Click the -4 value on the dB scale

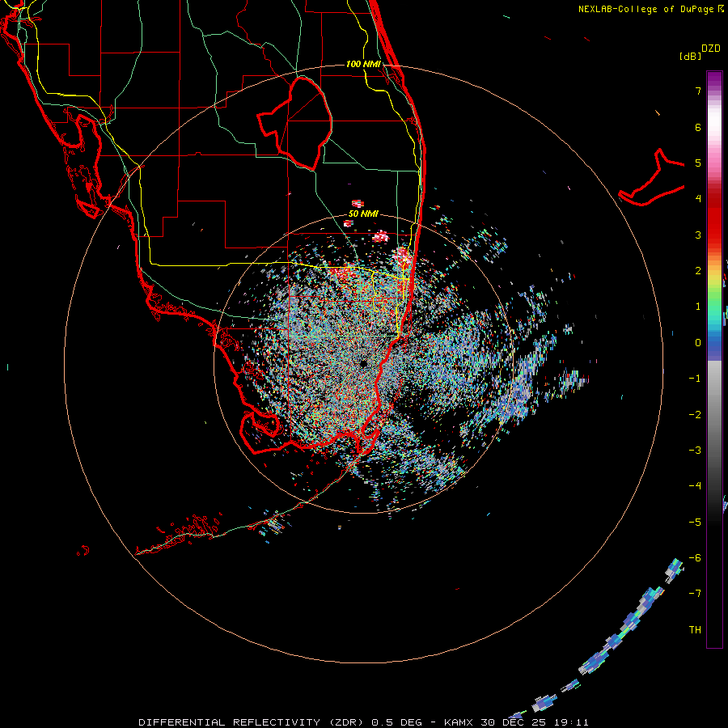[x=695, y=486]
